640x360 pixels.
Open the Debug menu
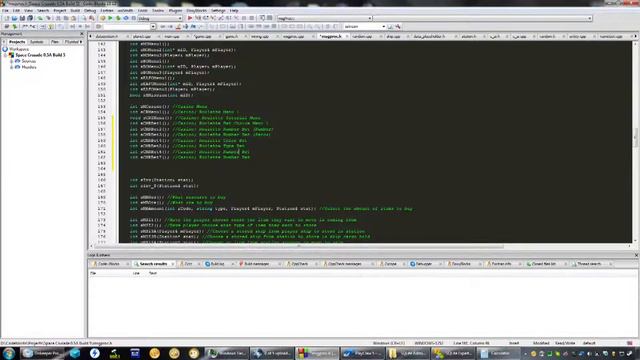(90, 10)
